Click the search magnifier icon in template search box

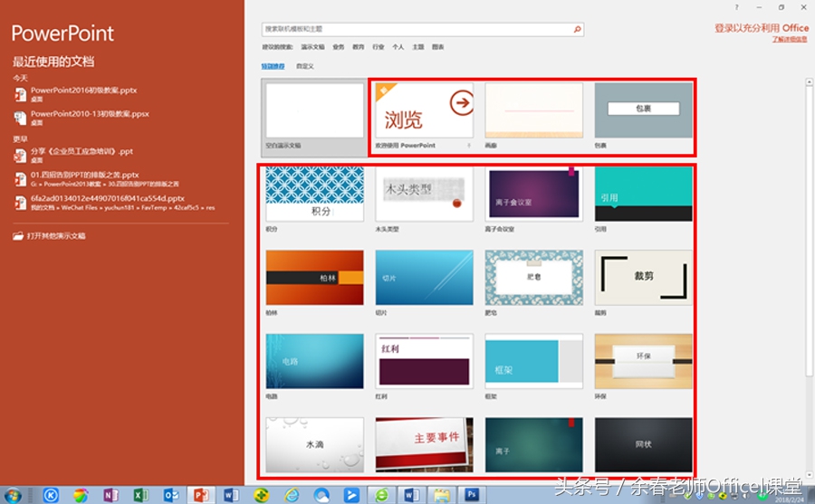(x=577, y=30)
